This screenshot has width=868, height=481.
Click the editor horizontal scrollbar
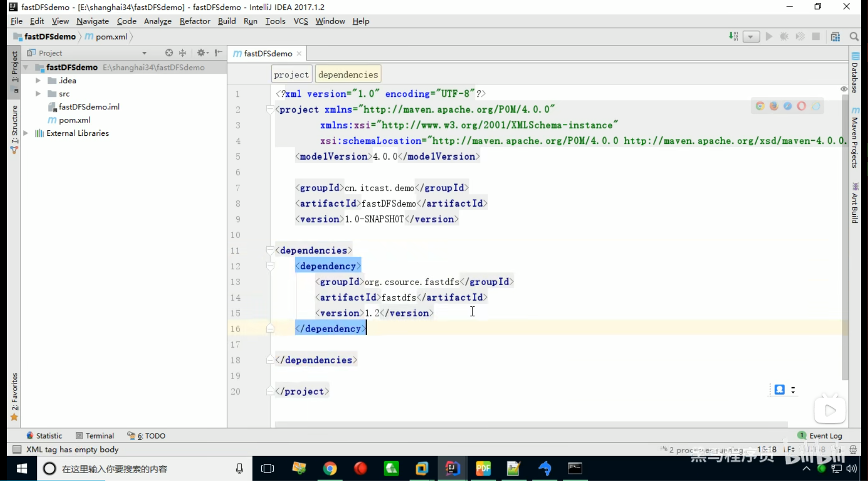(531, 425)
